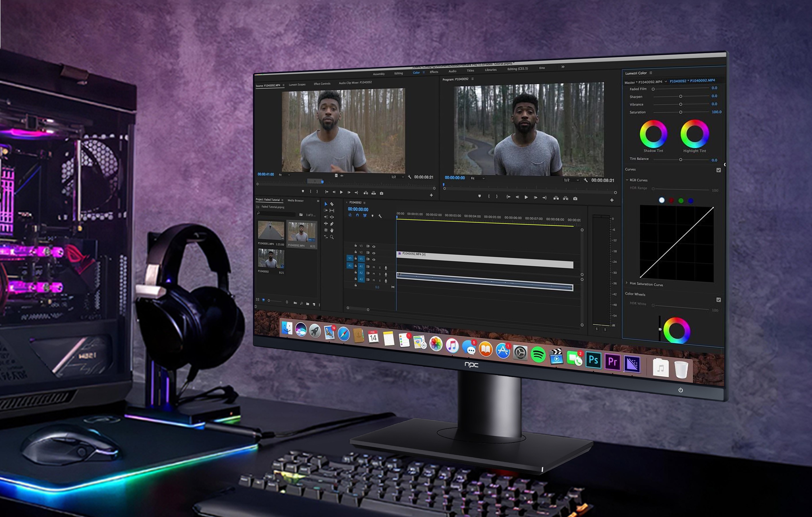
Task: Disable the Curves section checkbox
Action: pos(719,170)
